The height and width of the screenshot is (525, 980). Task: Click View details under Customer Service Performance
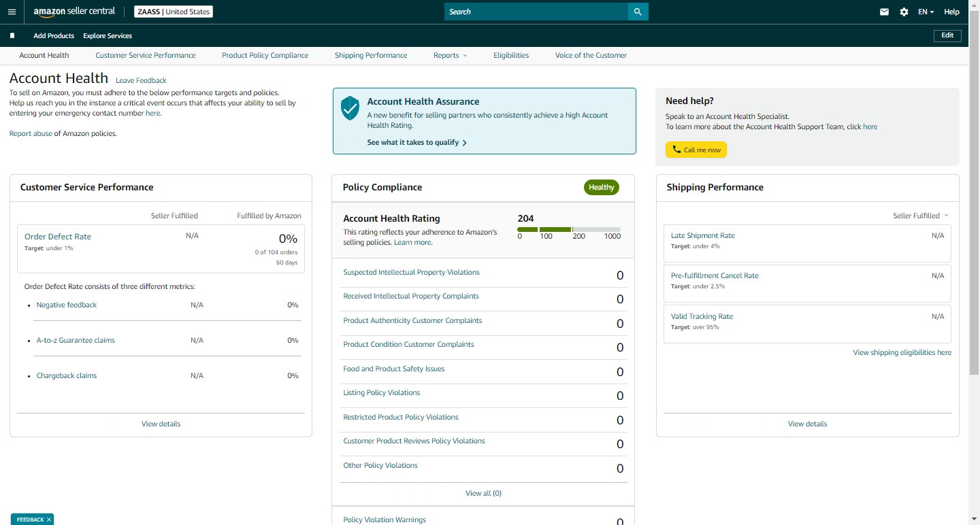[161, 424]
